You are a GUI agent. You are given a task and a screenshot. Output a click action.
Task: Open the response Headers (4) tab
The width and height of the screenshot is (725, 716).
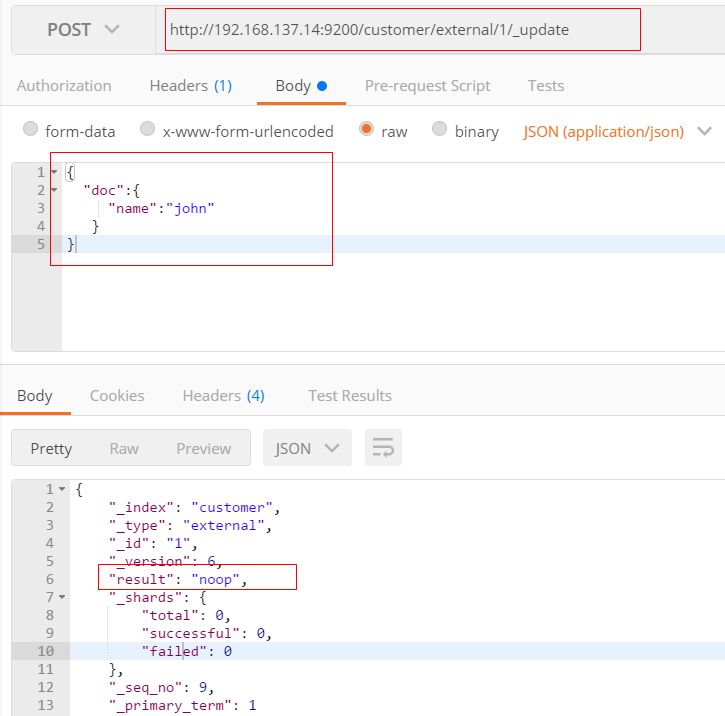click(223, 396)
